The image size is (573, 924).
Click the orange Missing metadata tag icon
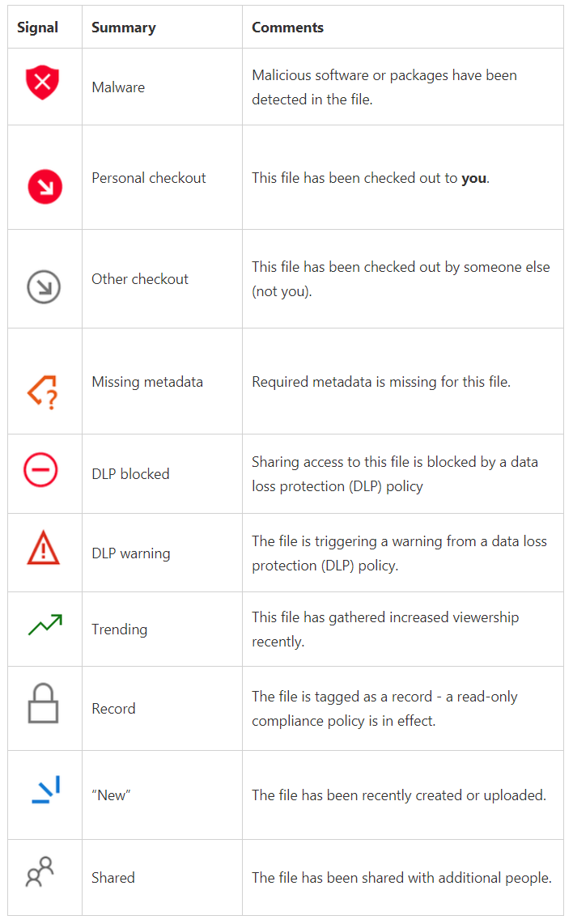pos(43,392)
